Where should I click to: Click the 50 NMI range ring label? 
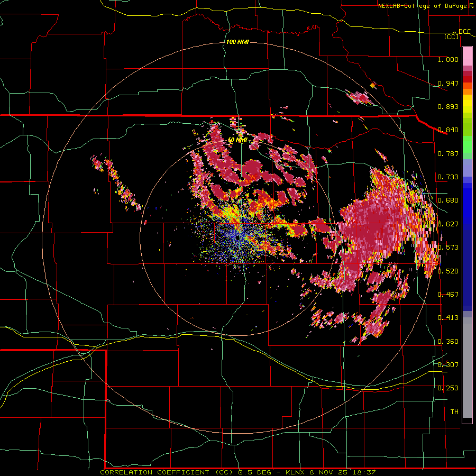pos(237,140)
